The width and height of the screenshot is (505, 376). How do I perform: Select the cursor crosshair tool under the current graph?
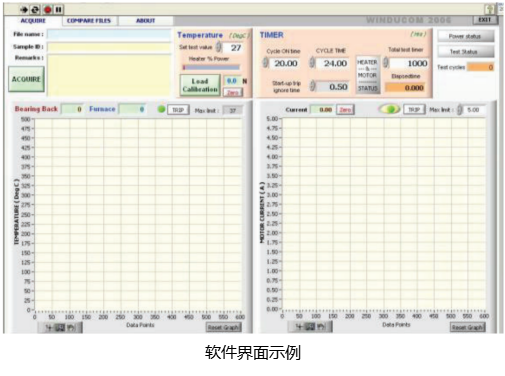[299, 327]
